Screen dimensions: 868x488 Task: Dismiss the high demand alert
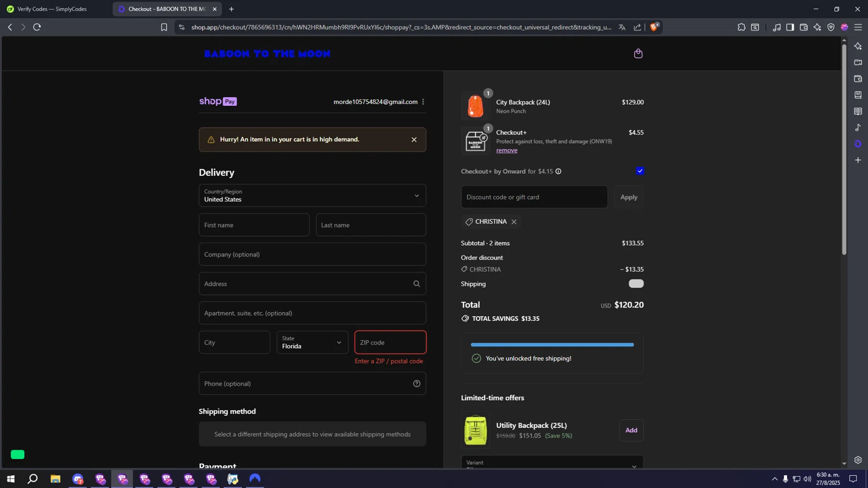coord(414,139)
